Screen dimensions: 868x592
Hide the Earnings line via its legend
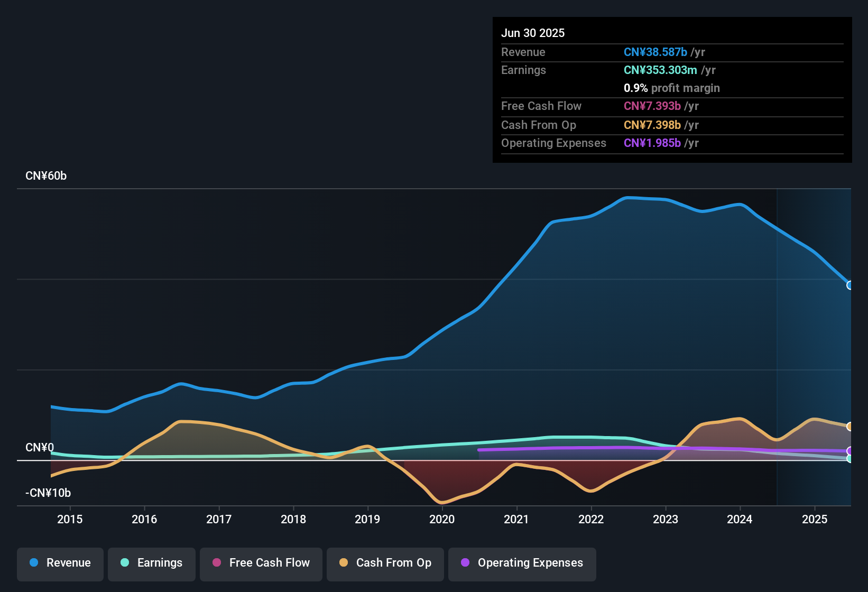click(151, 563)
